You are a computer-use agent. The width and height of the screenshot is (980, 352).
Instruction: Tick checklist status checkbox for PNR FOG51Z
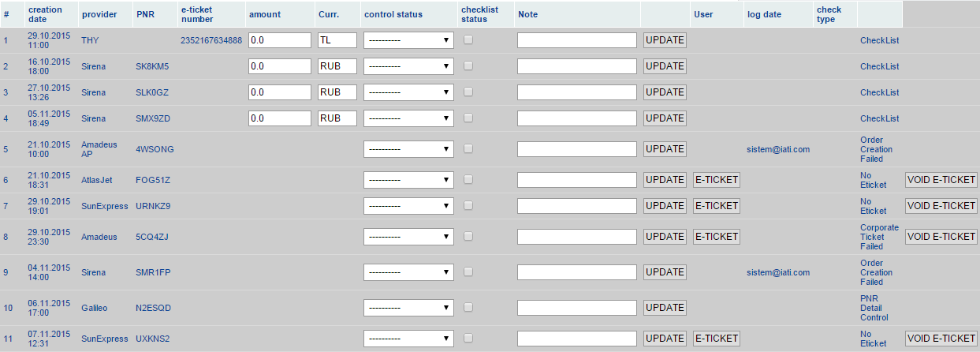point(468,179)
